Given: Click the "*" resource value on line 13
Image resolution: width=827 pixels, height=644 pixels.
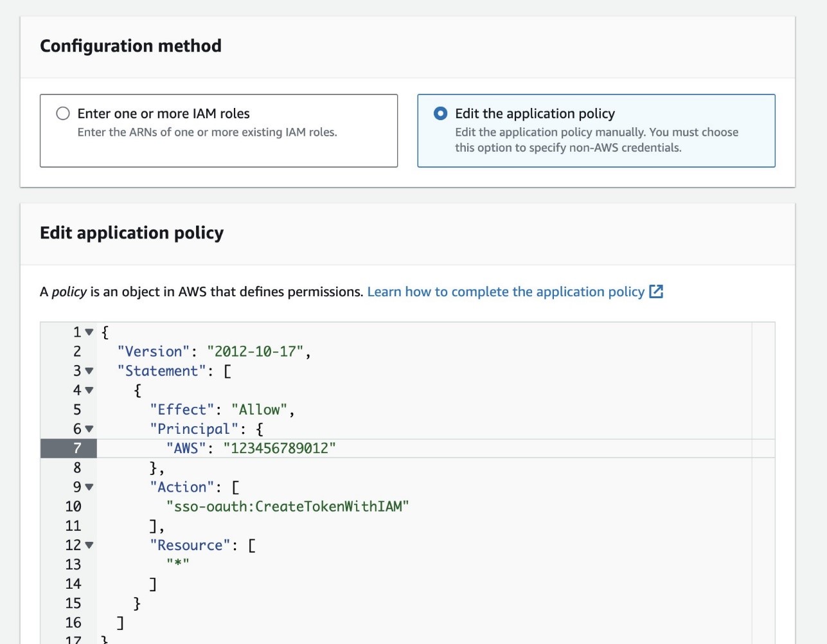Looking at the screenshot, I should (x=178, y=564).
